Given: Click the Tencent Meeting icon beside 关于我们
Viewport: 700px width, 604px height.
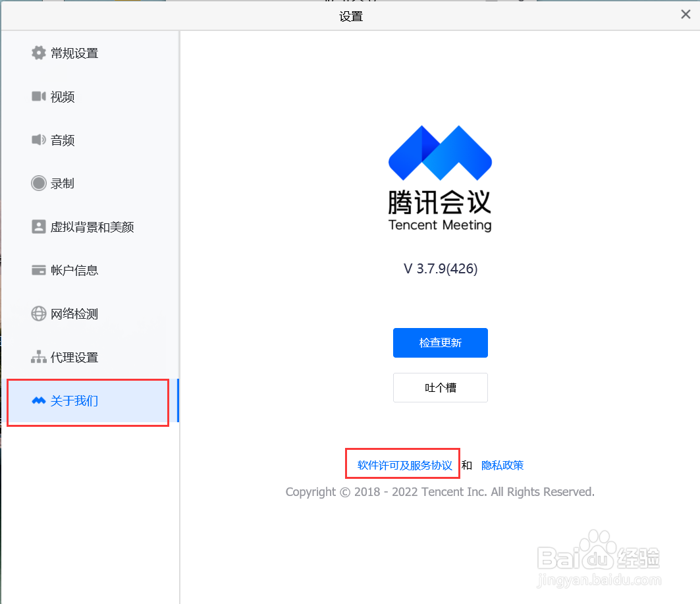Looking at the screenshot, I should pos(38,400).
